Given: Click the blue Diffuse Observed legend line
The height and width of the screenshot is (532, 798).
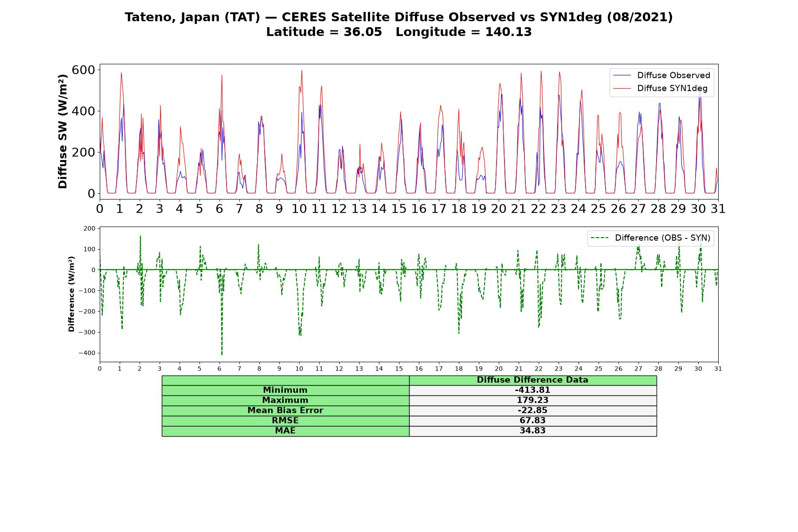Looking at the screenshot, I should pyautogui.click(x=622, y=75).
